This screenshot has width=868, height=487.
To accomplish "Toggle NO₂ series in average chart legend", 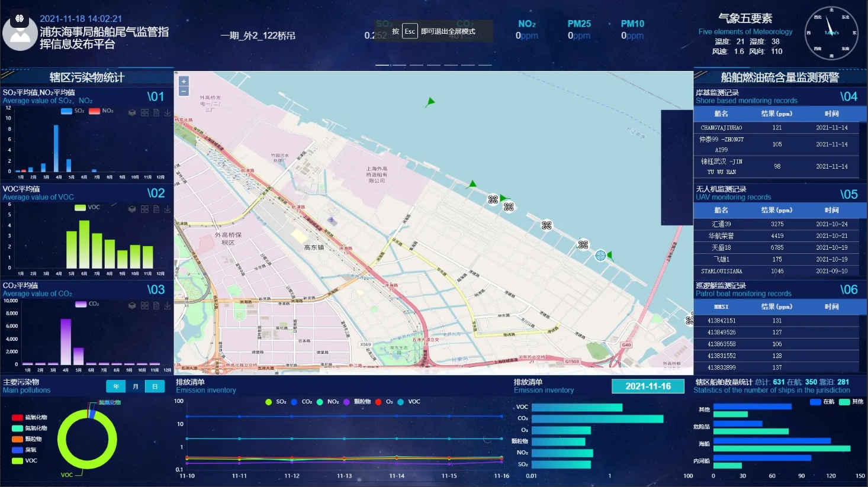I will click(101, 111).
